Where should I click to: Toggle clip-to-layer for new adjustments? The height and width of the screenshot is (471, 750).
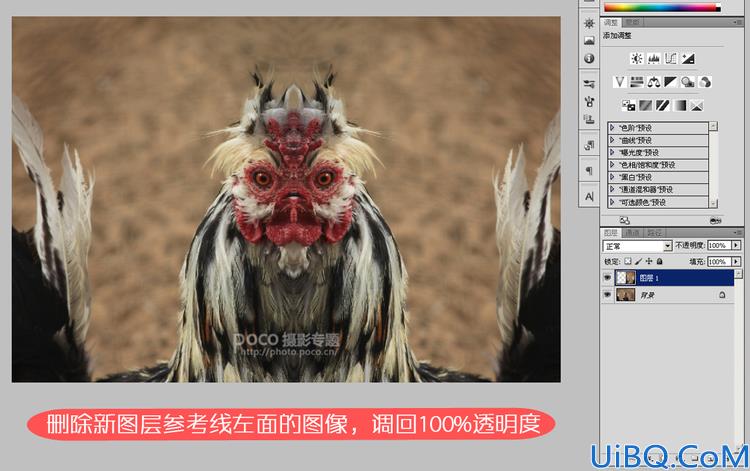716,220
